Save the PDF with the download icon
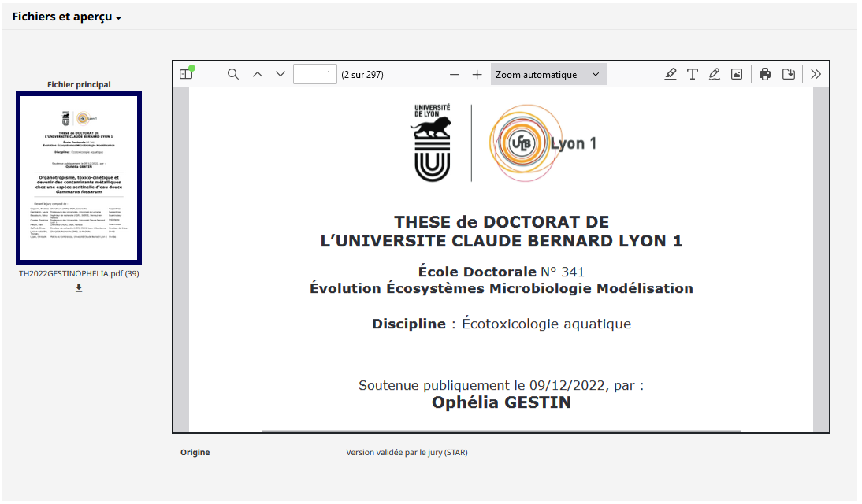 [789, 74]
